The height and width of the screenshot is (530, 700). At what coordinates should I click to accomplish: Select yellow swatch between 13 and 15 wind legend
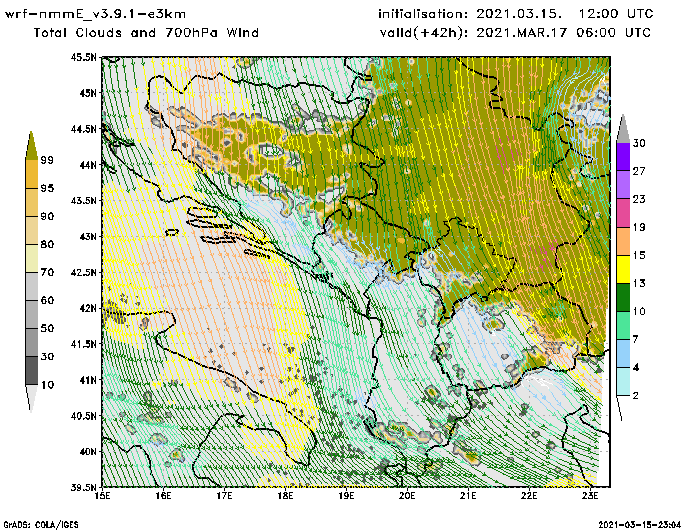(623, 269)
